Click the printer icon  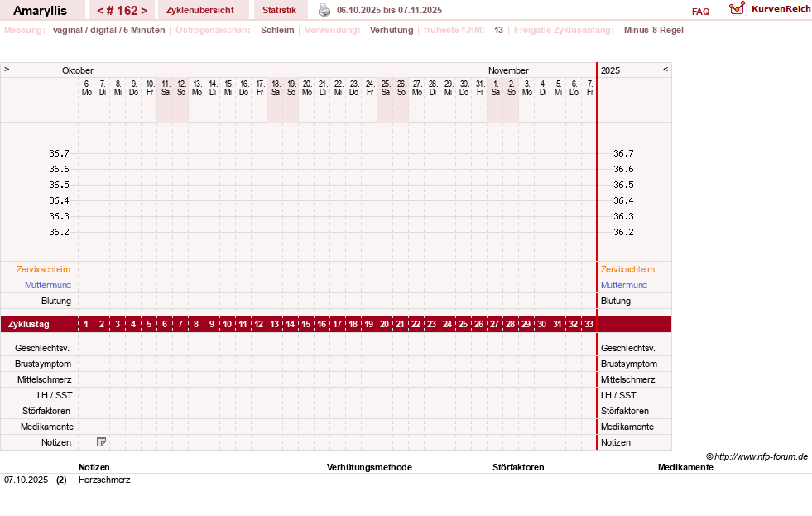(324, 10)
